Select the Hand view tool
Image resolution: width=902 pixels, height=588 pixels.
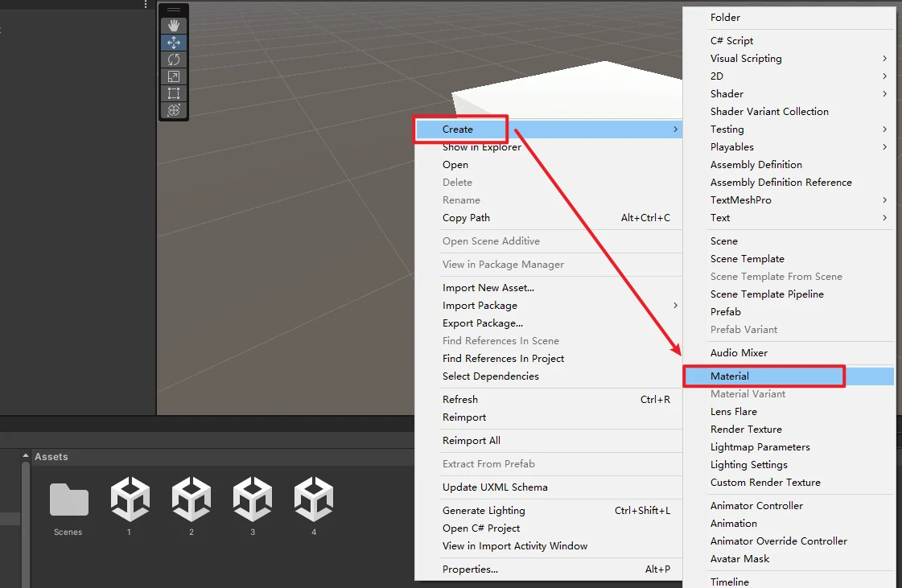174,26
